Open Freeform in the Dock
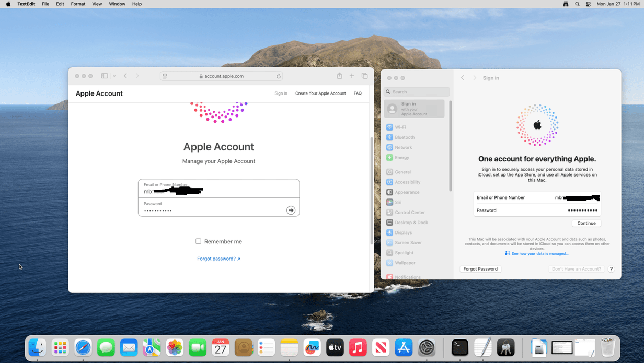This screenshot has height=363, width=644. click(312, 347)
